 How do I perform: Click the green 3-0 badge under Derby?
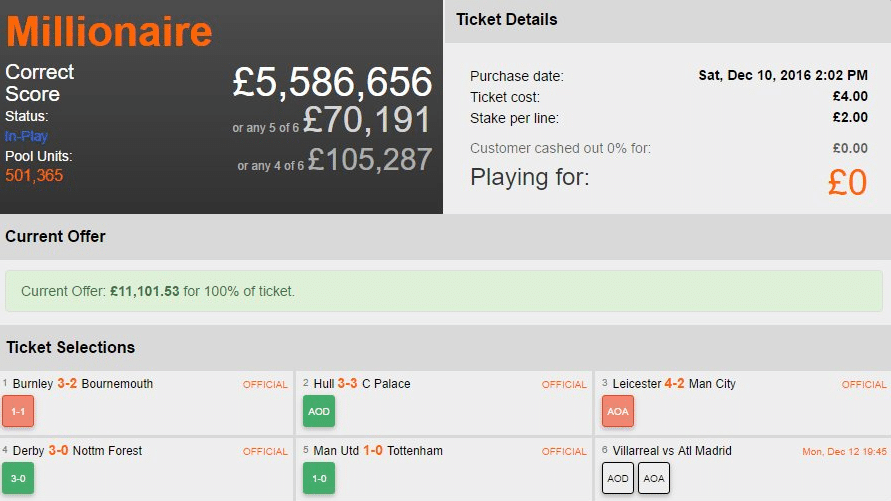[x=18, y=478]
